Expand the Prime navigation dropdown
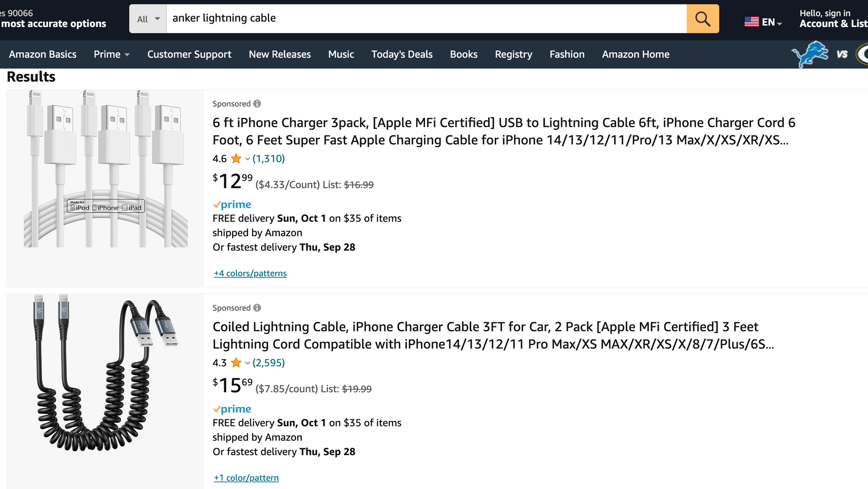868x489 pixels. [x=112, y=54]
